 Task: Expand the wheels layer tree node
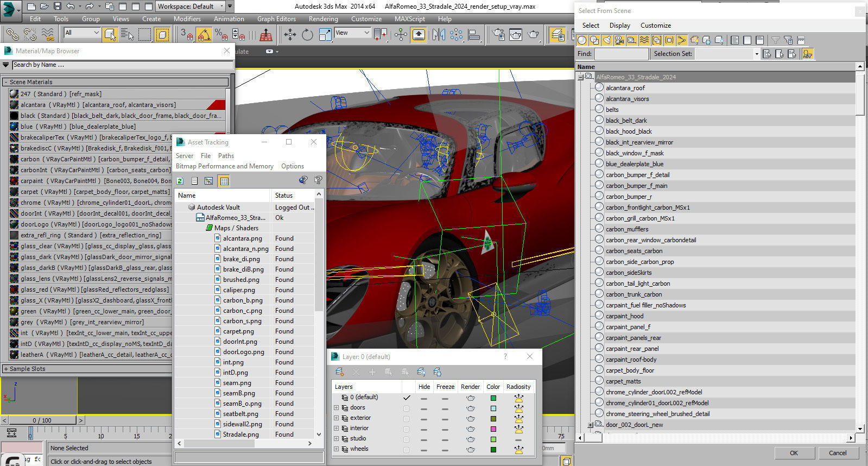click(336, 449)
